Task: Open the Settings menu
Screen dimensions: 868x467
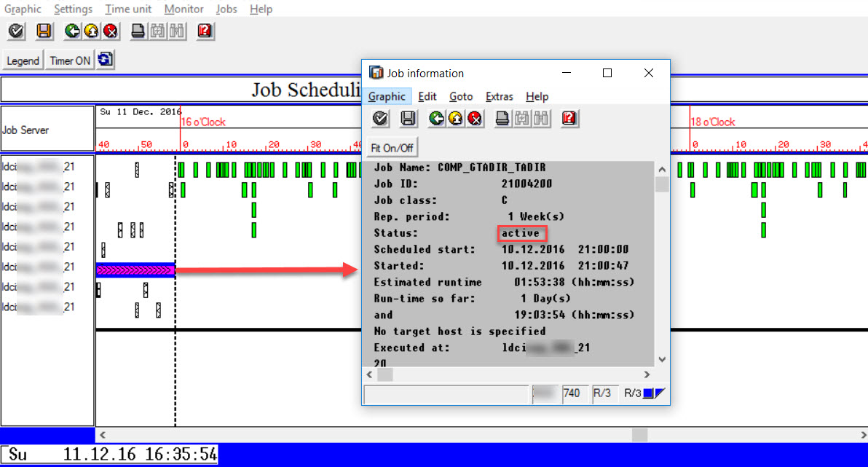Action: pos(73,9)
